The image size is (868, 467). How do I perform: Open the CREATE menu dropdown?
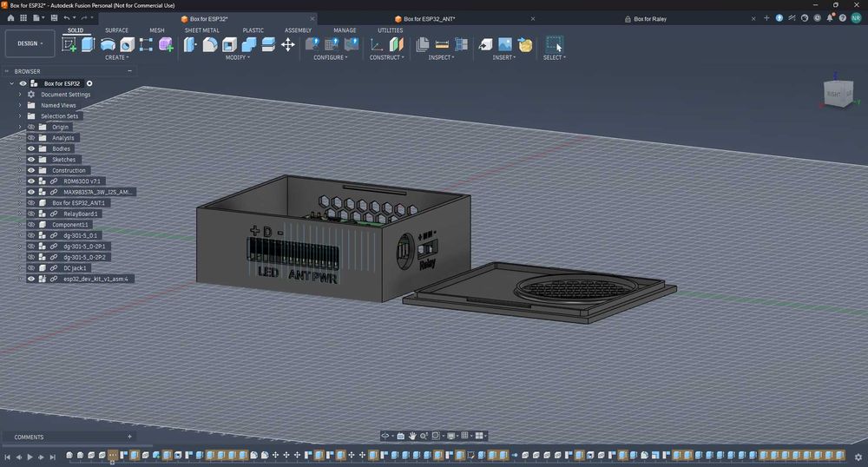(117, 57)
